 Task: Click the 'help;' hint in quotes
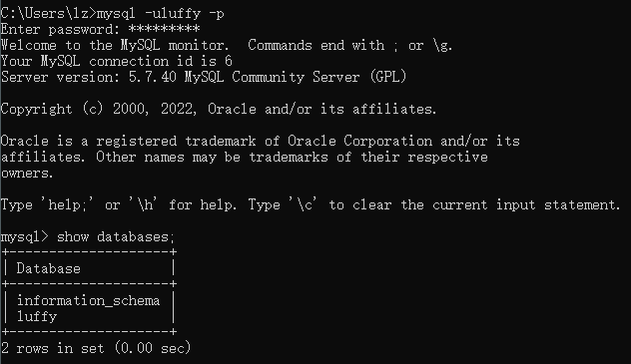click(x=67, y=204)
